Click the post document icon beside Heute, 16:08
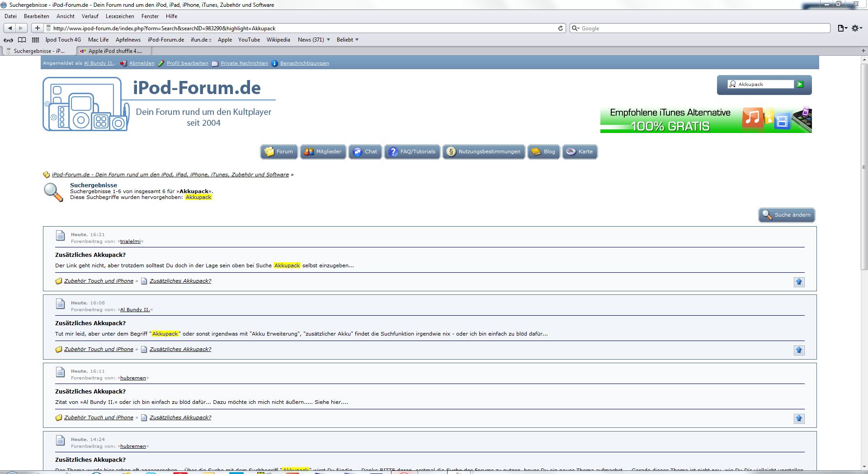Screen dimensions: 868x474 (60, 304)
